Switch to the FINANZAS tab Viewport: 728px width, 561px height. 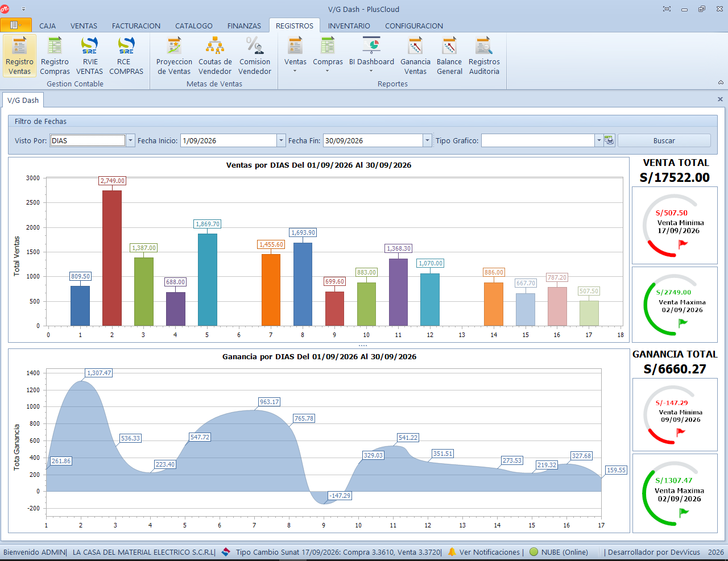click(x=244, y=26)
